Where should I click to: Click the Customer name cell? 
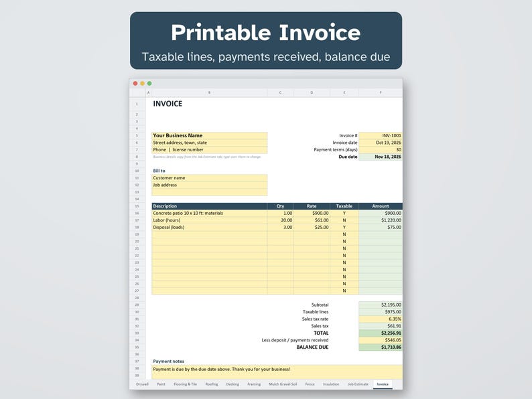point(209,178)
